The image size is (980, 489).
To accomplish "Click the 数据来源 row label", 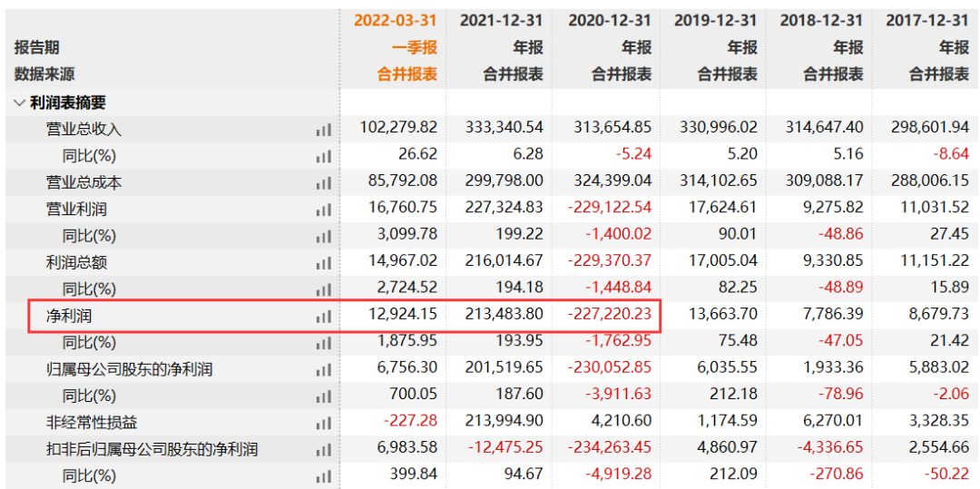I will pos(44,74).
